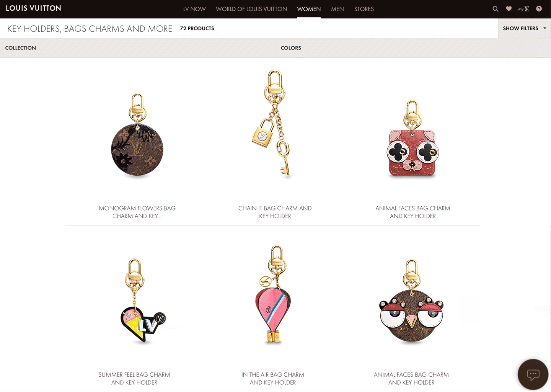Select the Women menu
The width and height of the screenshot is (551, 392).
pos(309,9)
